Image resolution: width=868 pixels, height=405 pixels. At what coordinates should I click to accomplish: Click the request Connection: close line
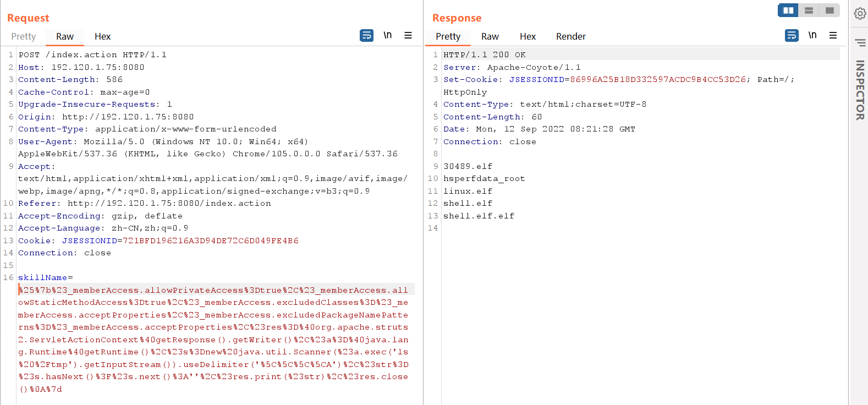[65, 253]
